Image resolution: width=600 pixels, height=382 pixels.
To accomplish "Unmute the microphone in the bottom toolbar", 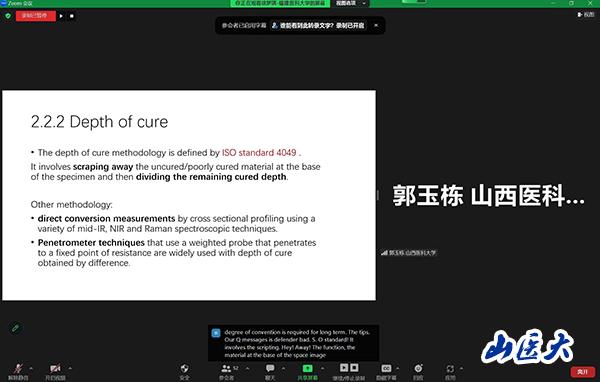I will pyautogui.click(x=18, y=371).
